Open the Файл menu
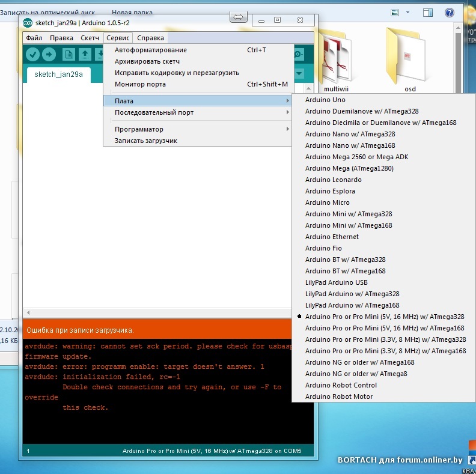 [x=34, y=38]
